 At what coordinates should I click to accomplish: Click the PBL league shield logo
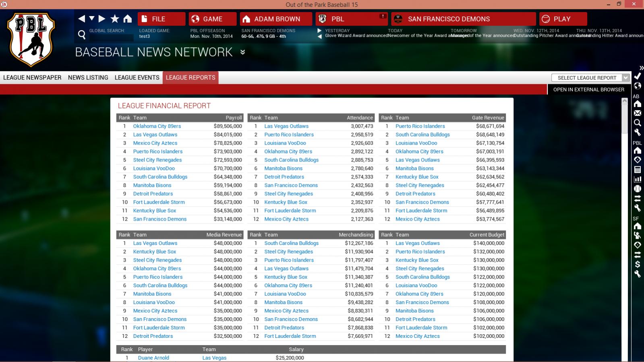(31, 39)
